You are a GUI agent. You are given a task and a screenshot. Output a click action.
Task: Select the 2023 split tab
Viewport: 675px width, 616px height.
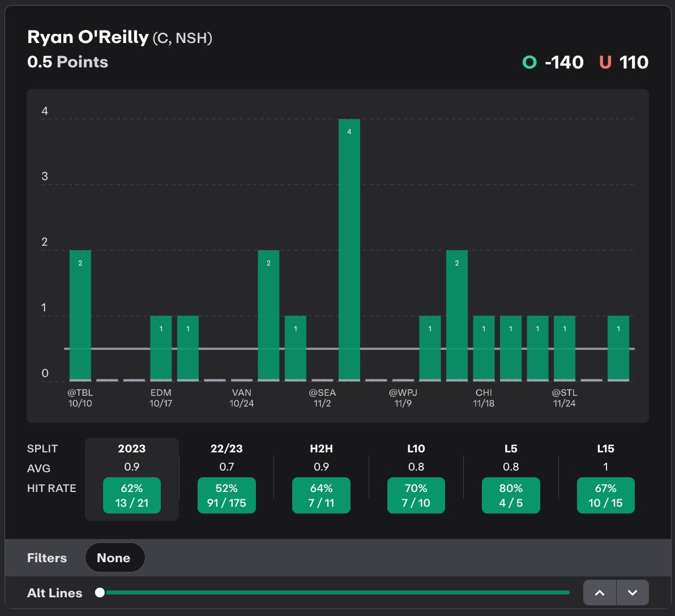(132, 449)
